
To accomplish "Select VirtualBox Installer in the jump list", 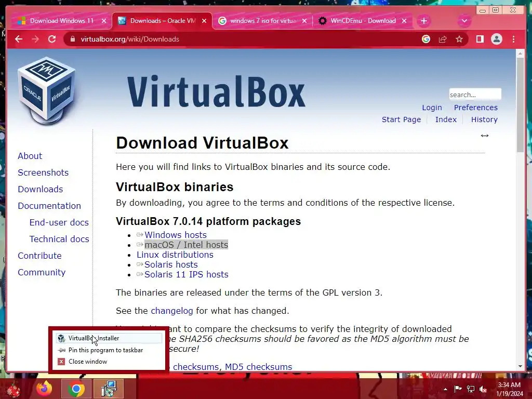I will (x=109, y=338).
